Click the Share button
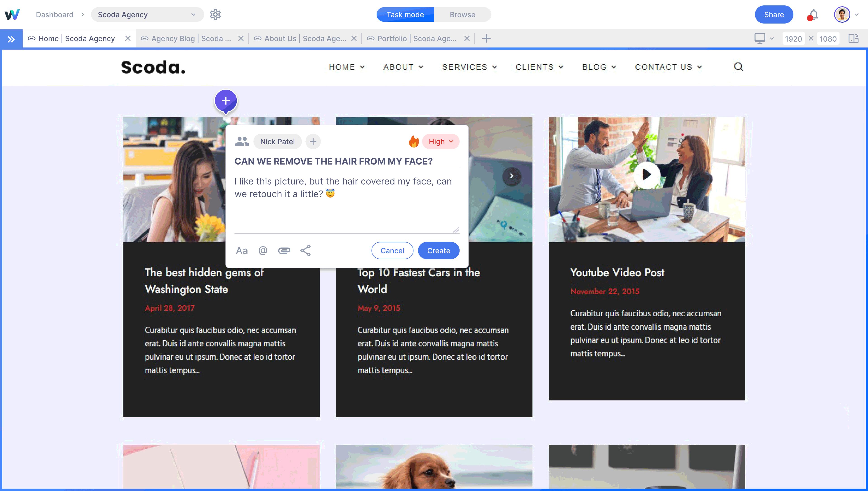 click(x=774, y=14)
